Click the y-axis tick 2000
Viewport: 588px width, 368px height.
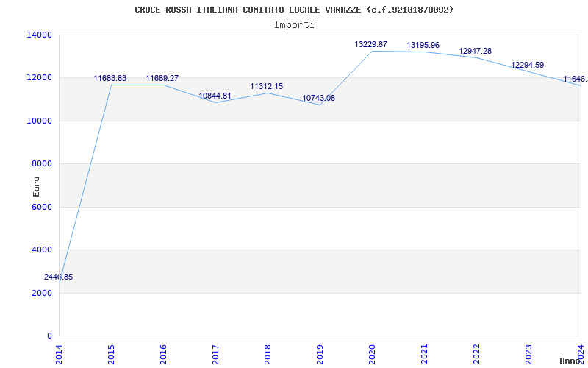coord(42,293)
